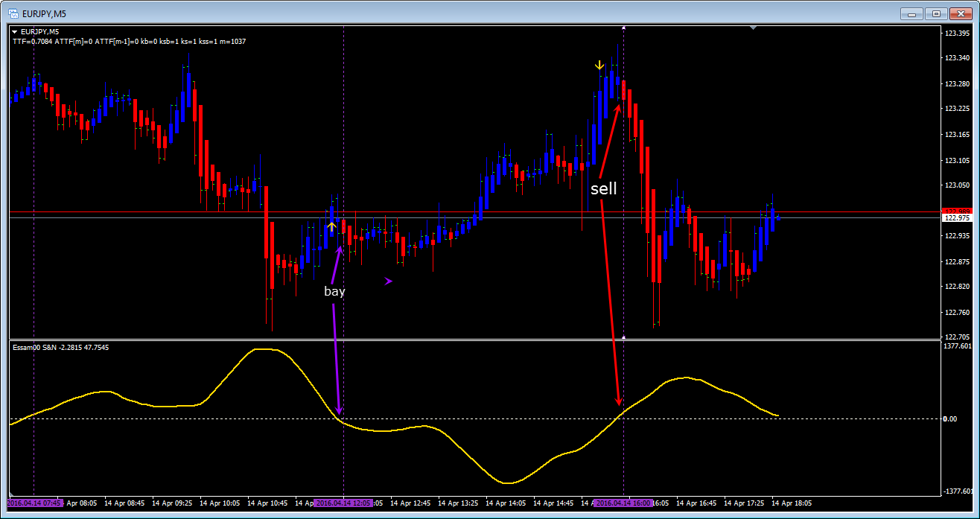The width and height of the screenshot is (980, 519).
Task: Click the highlighted 2016.04.14 16:00 time label
Action: click(x=624, y=503)
